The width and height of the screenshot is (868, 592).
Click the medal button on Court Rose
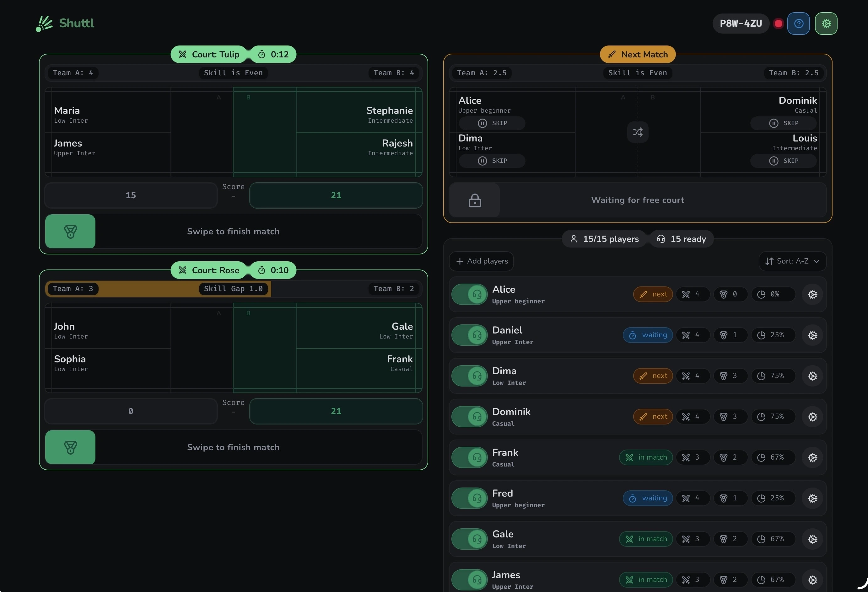[x=70, y=447]
